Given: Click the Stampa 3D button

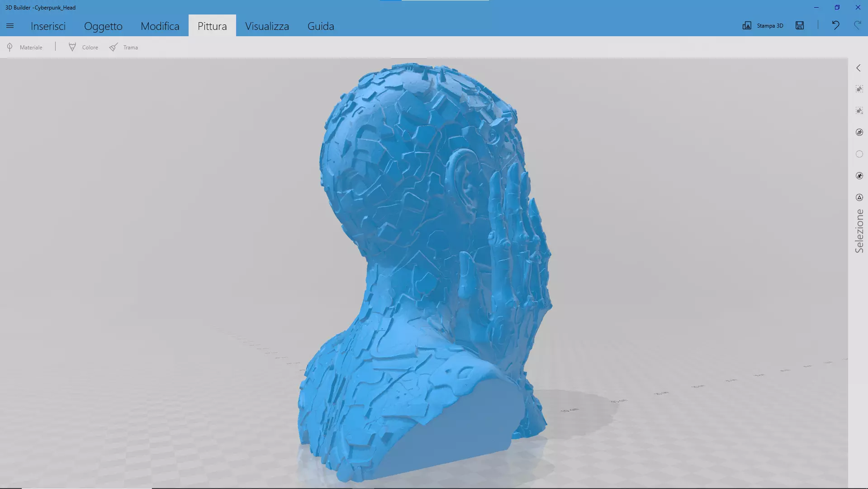Looking at the screenshot, I should pos(763,25).
